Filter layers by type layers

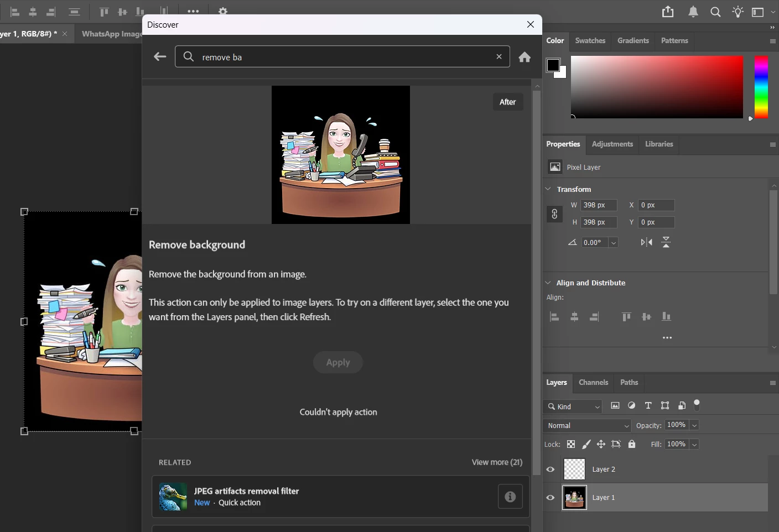tap(648, 405)
